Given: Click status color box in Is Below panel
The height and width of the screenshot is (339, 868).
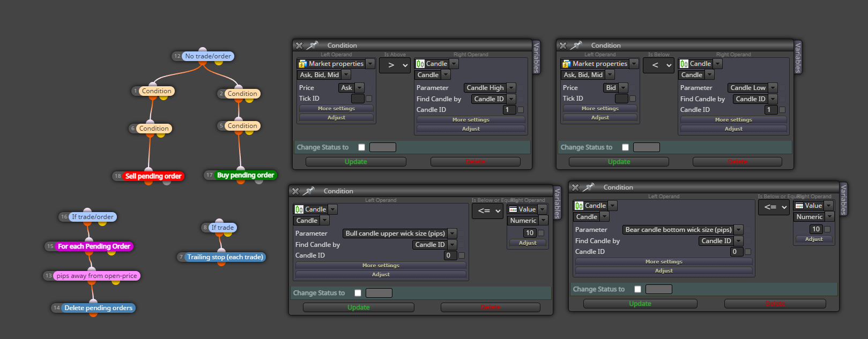Looking at the screenshot, I should pyautogui.click(x=647, y=147).
